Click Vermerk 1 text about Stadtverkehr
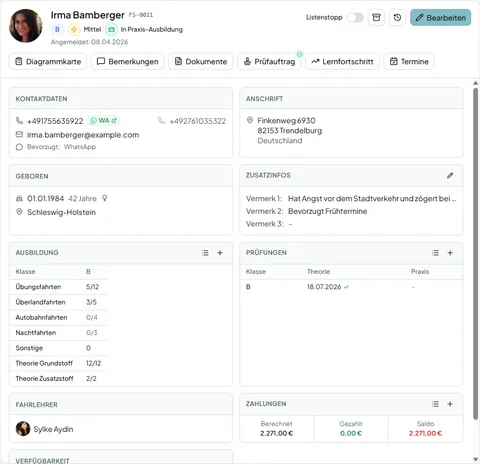 click(x=372, y=199)
